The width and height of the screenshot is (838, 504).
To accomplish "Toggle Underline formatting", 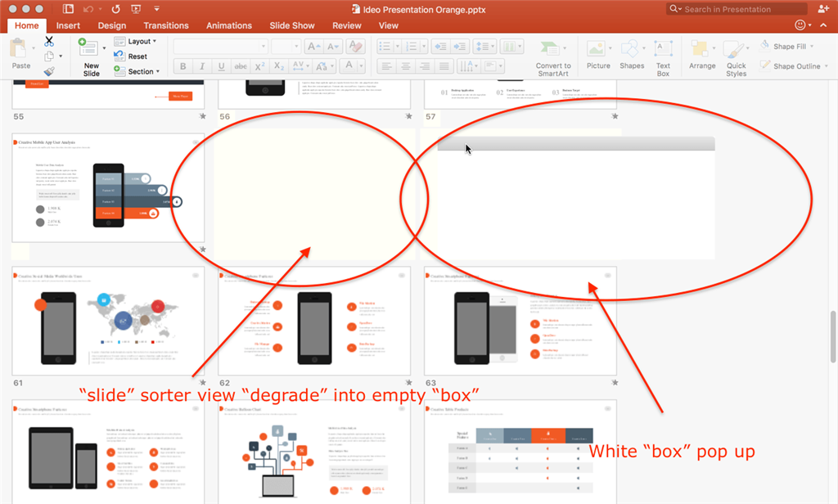I will (221, 66).
